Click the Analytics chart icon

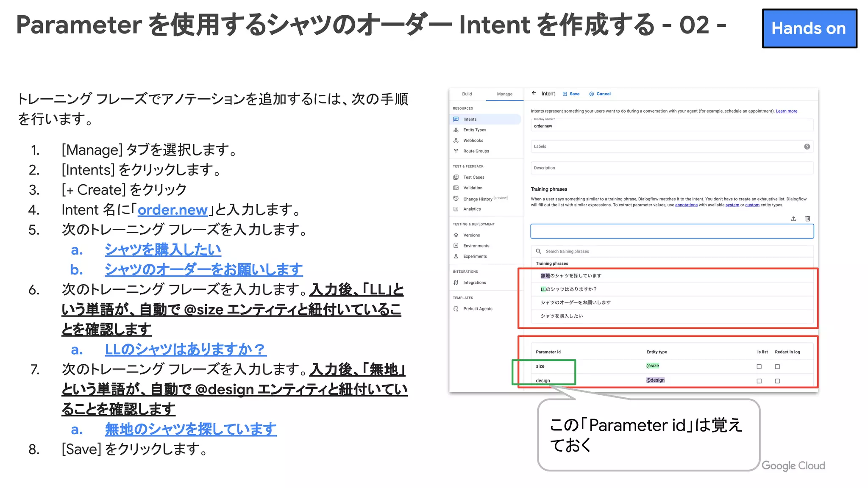coord(456,209)
